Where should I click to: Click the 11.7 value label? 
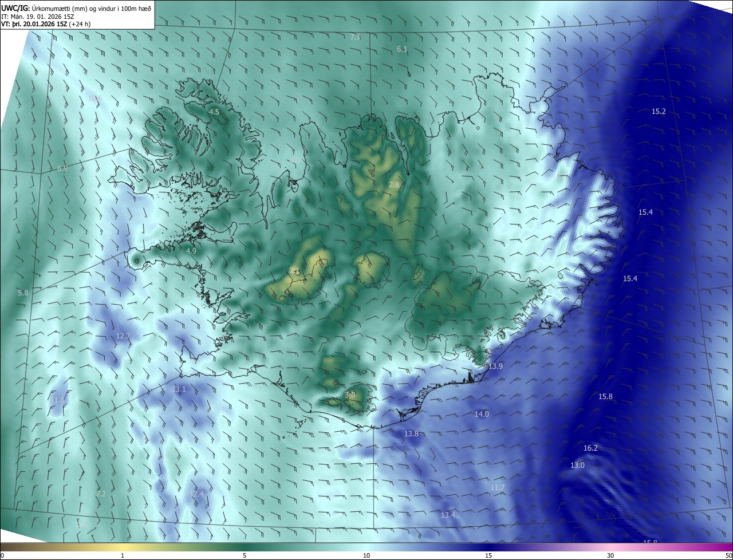(498, 488)
